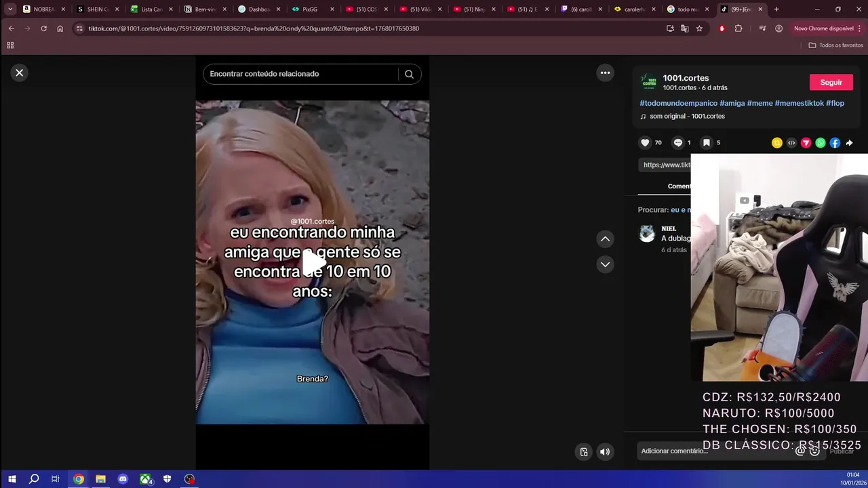Go to next video with down chevron

click(605, 264)
